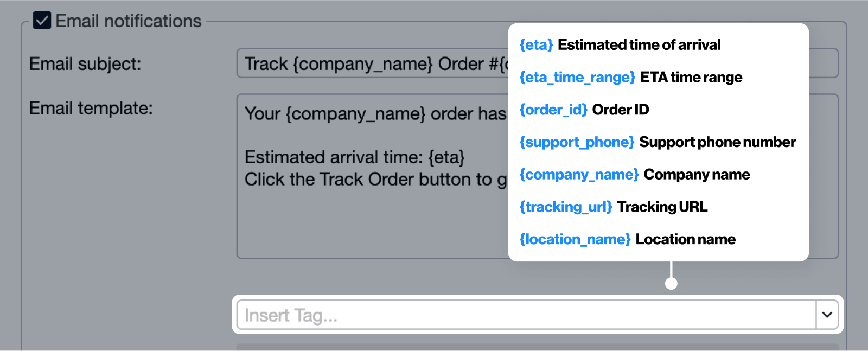The height and width of the screenshot is (351, 868).
Task: Place cursor after Estimated arrival time line
Action: [x=465, y=157]
